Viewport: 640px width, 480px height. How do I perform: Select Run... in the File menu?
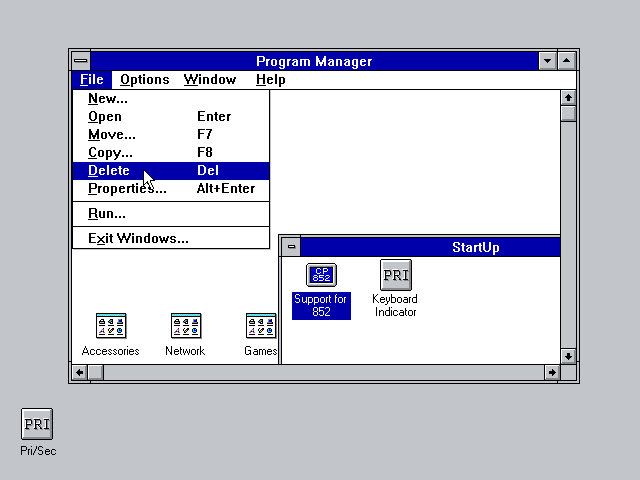tap(171, 214)
